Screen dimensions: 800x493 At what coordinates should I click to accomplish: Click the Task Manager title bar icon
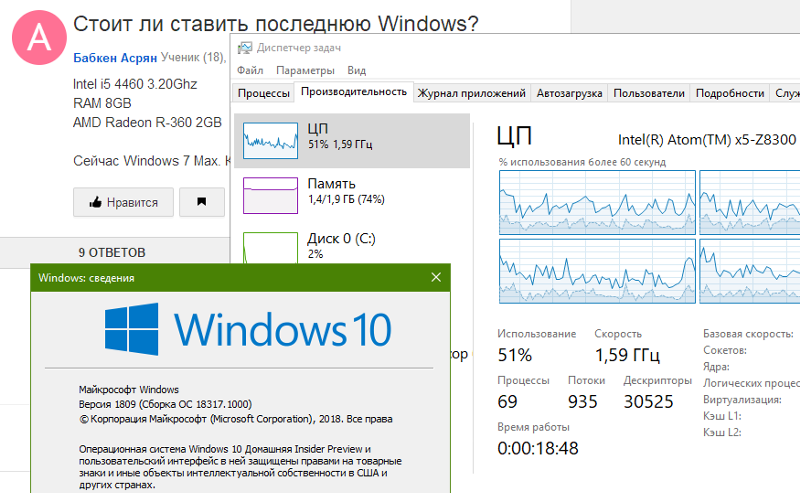(x=245, y=47)
